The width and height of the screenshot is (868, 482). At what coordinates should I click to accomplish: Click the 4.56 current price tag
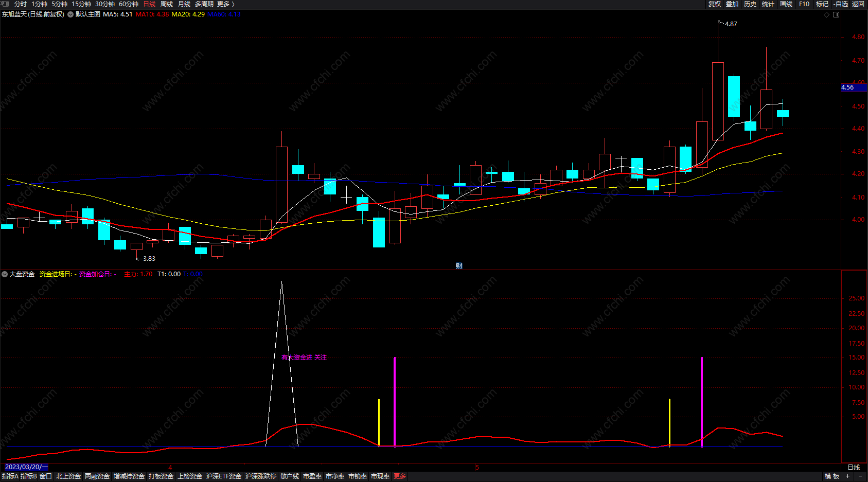[x=854, y=87]
